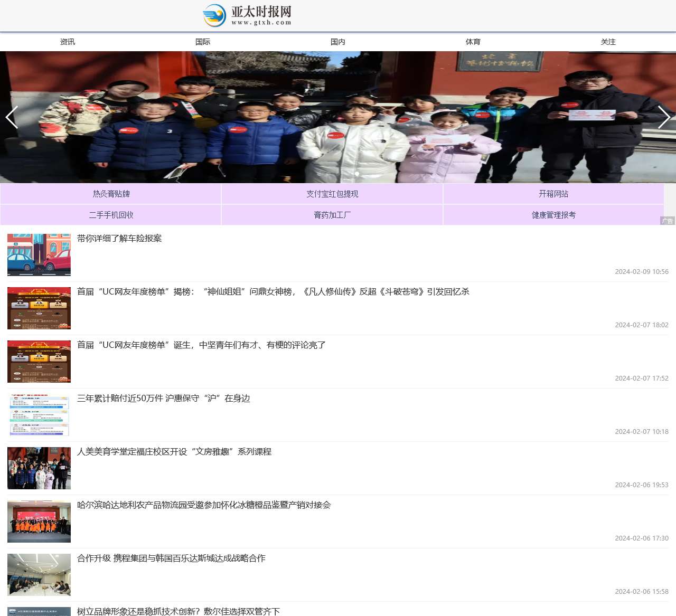This screenshot has width=676, height=616.
Task: Open thumbnail for 中坚青年们有才 article
Action: tap(39, 362)
